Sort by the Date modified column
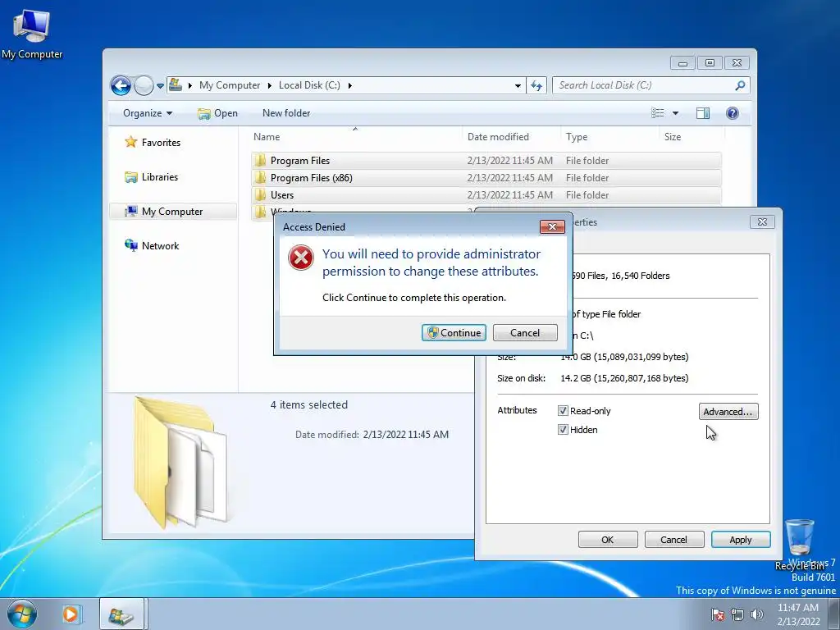 click(511, 137)
